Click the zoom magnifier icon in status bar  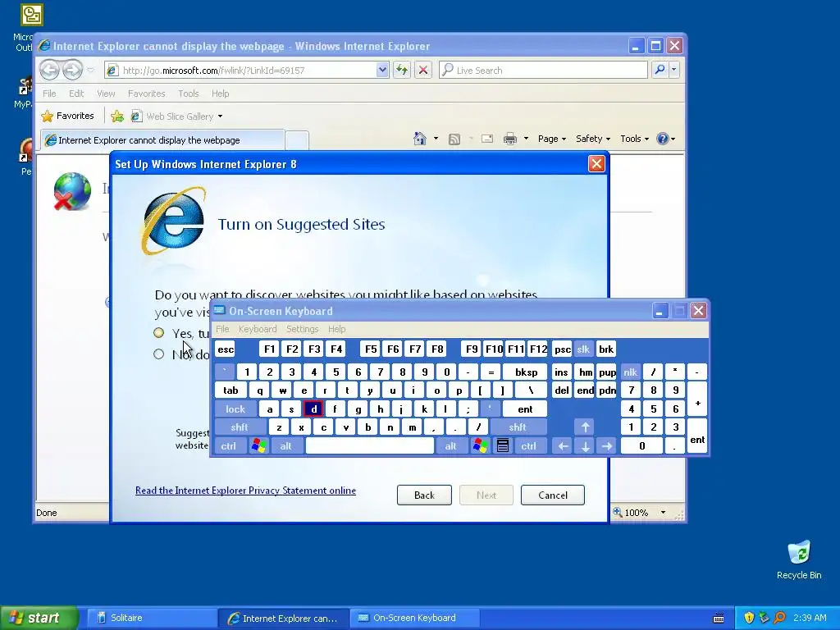pos(618,512)
